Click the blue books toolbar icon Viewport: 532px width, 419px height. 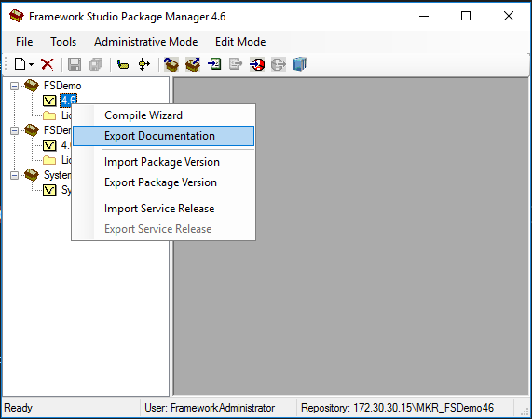300,64
